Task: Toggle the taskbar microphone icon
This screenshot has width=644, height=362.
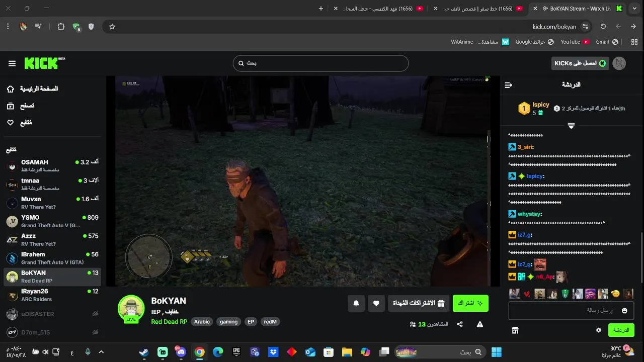Action: coord(88,352)
